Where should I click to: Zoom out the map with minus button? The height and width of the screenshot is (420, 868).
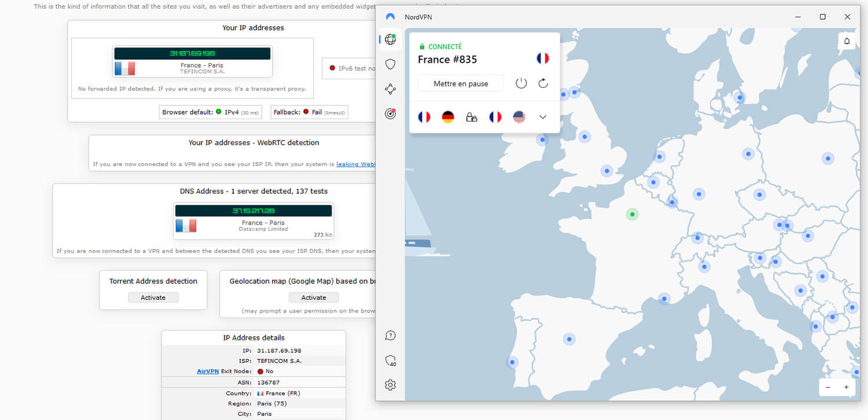[x=828, y=387]
